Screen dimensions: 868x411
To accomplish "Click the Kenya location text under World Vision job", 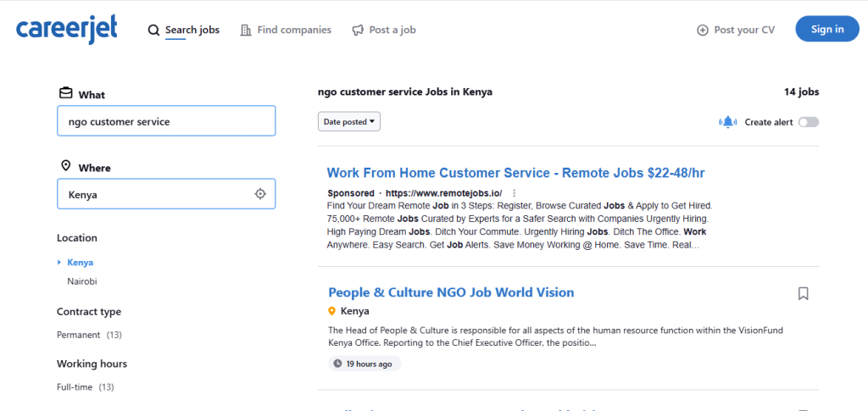I will pos(355,311).
